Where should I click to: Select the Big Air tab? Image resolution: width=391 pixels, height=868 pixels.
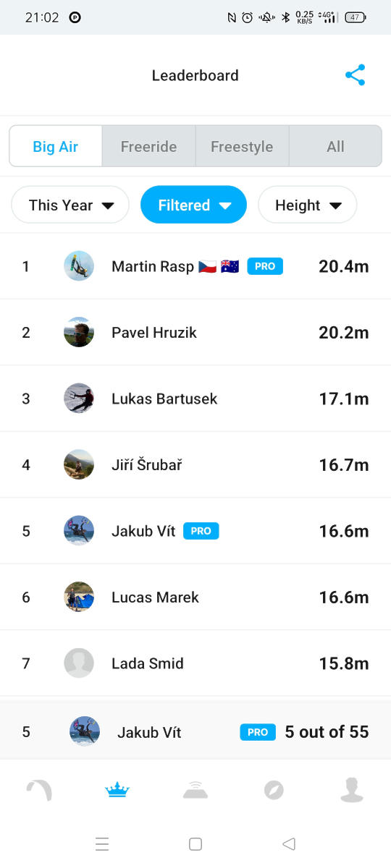[x=55, y=146]
